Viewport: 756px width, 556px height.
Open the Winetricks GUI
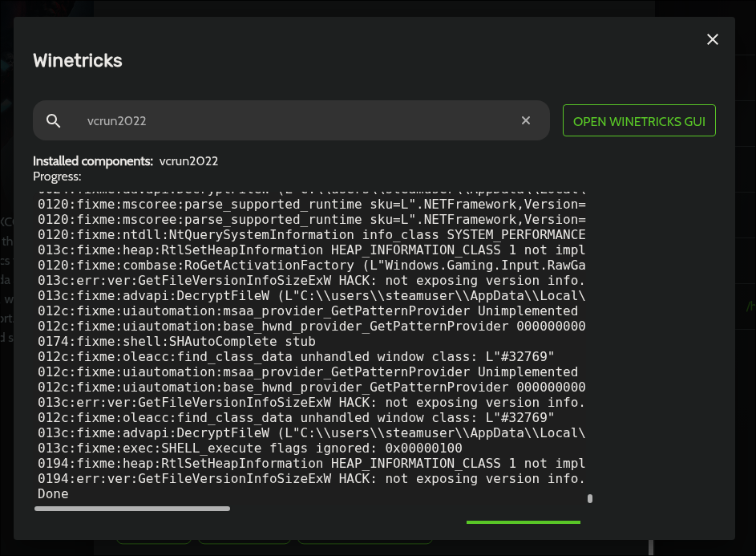tap(639, 120)
